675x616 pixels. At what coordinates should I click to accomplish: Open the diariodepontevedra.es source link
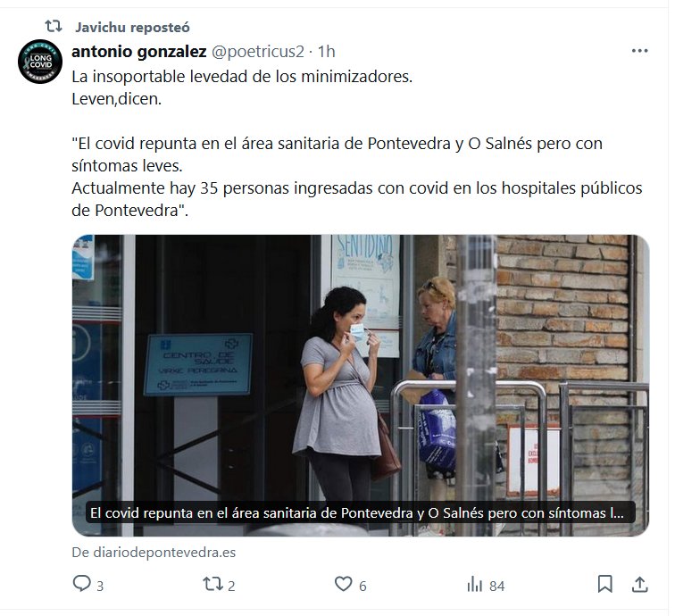pyautogui.click(x=154, y=553)
